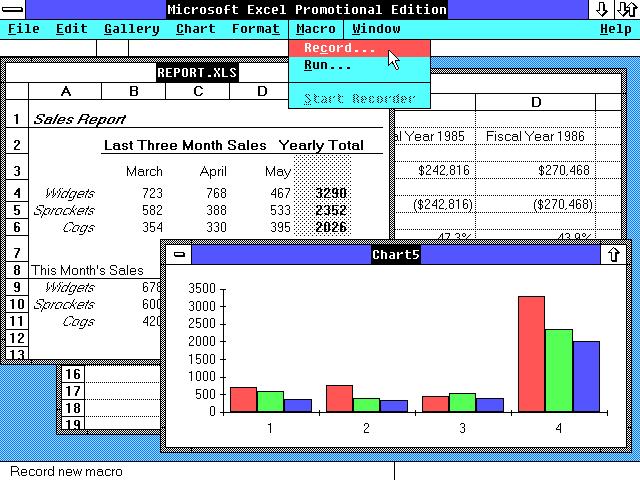Select the Fiscal Year 1986 cell
The image size is (640, 480).
[x=536, y=136]
